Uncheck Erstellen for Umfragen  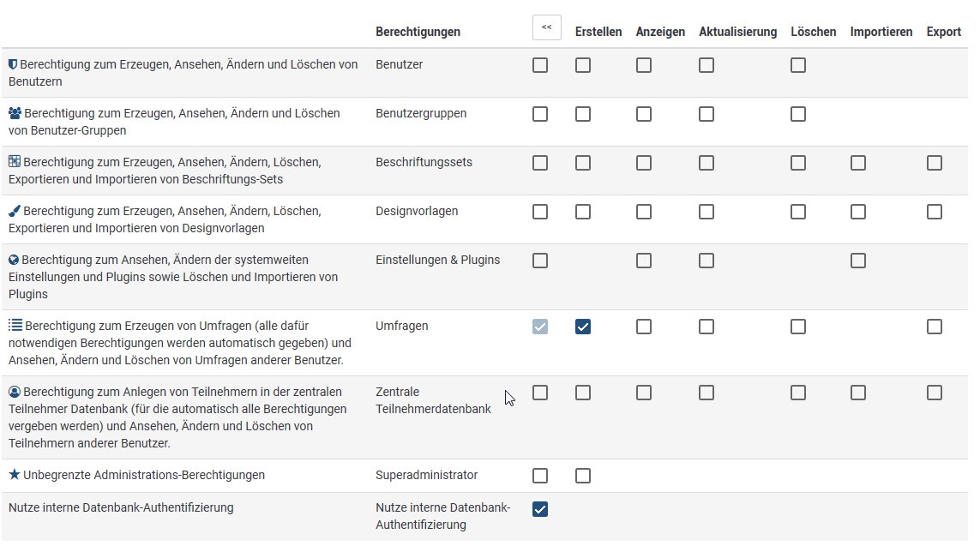583,327
